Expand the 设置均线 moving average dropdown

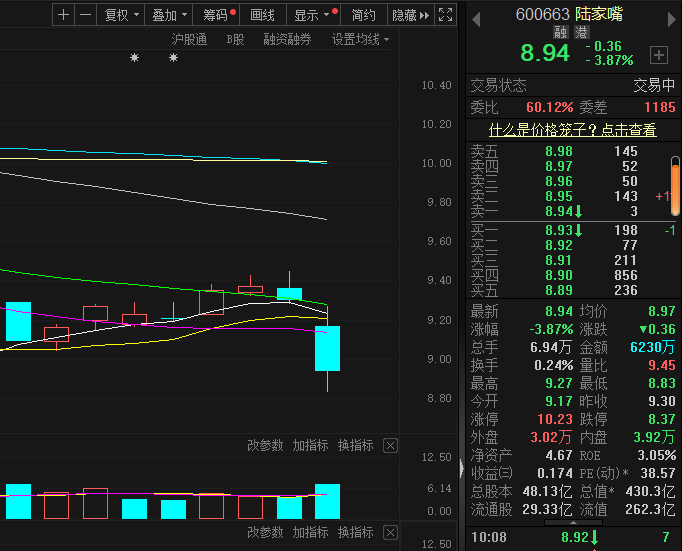point(360,39)
